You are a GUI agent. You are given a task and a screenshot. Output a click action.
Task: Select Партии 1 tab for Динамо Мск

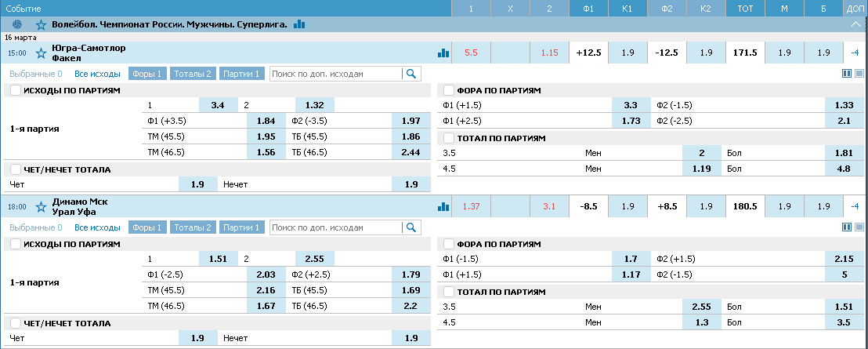[x=243, y=227]
